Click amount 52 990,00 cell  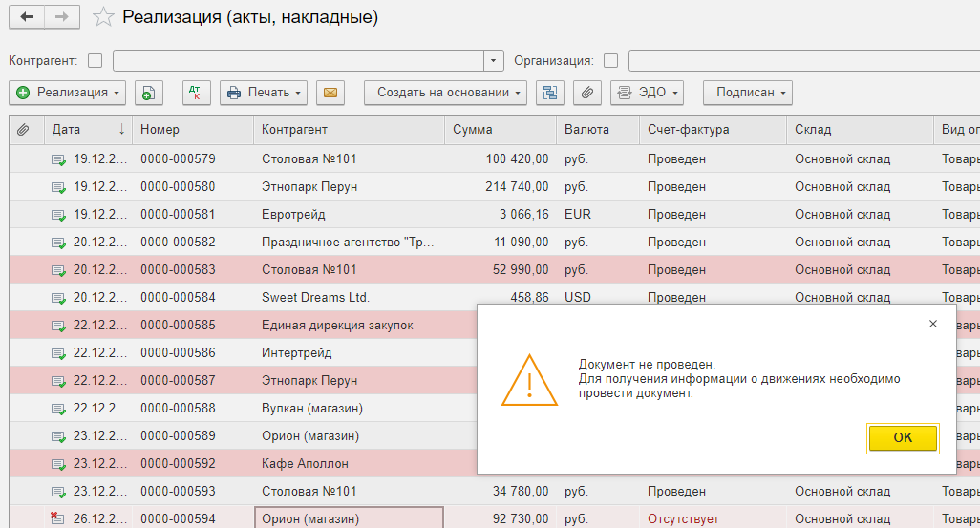click(500, 269)
